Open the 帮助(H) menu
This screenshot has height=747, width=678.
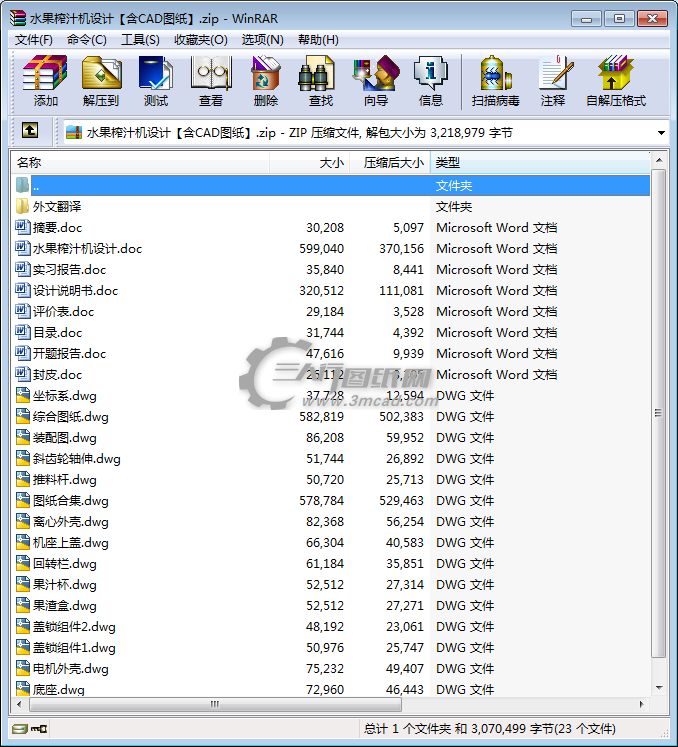pyautogui.click(x=318, y=40)
